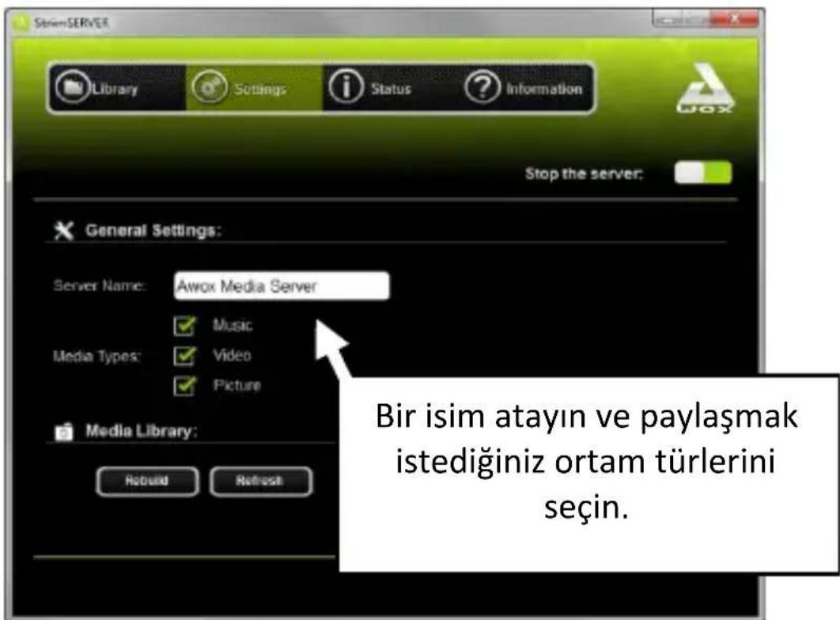Close the StreamSERVER window

[736, 19]
